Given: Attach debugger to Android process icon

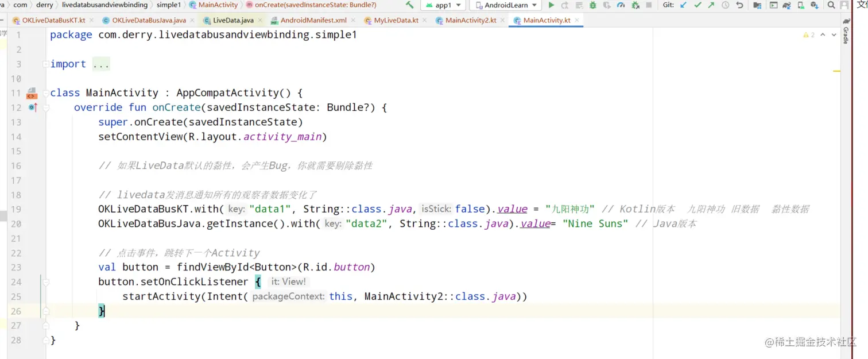Looking at the screenshot, I should [635, 5].
